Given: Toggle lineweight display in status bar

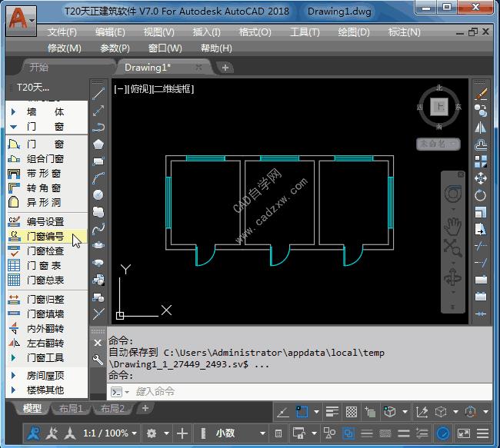Looking at the screenshot, I should pyautogui.click(x=332, y=413).
